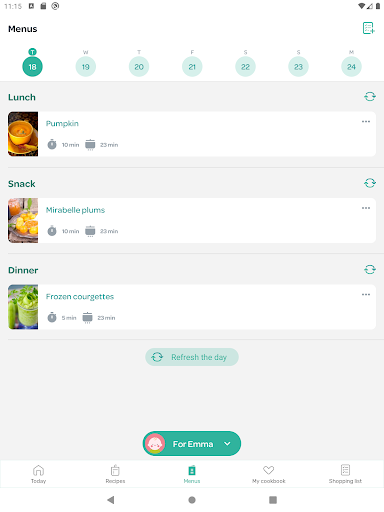Image resolution: width=384 pixels, height=512 pixels.
Task: Refresh the Dinner meal suggestion
Action: point(370,269)
